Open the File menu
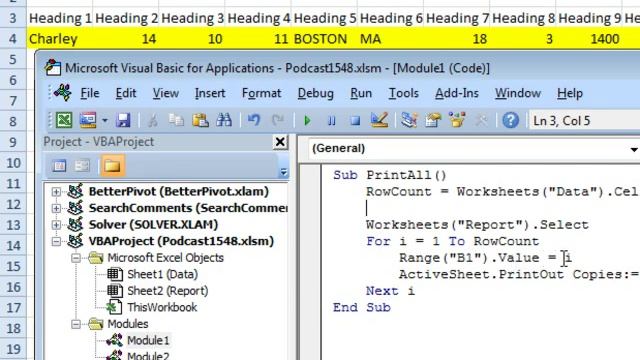This screenshot has height=360, width=640. [89, 93]
